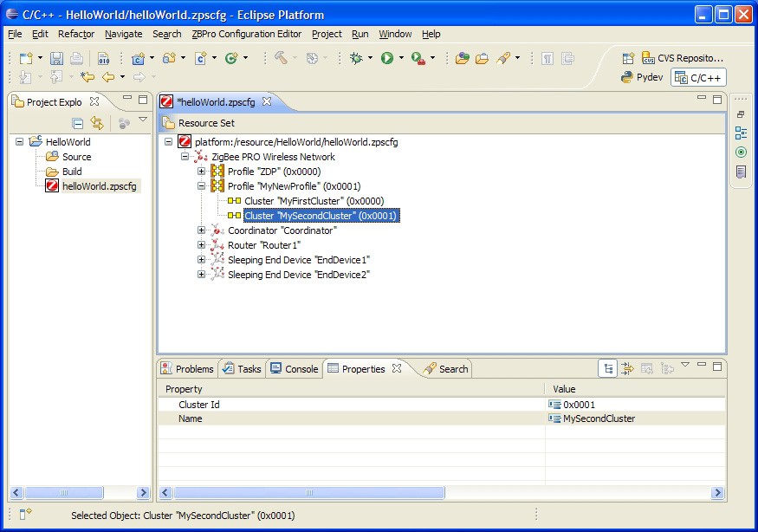Click the Name property value MySecondCluster
Image resolution: width=758 pixels, height=532 pixels.
(x=599, y=418)
